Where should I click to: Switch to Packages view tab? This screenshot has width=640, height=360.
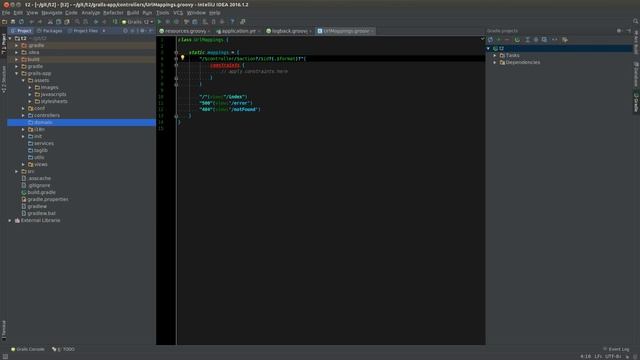49,31
